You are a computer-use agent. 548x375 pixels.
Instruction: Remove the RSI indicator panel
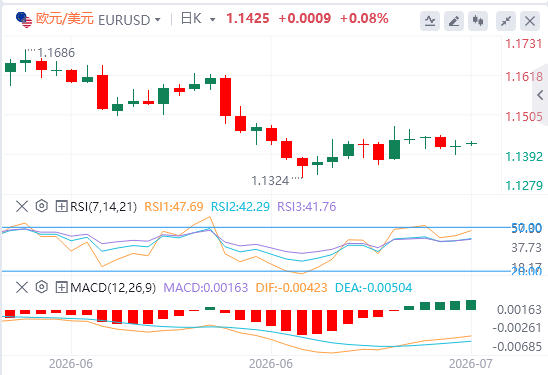[x=22, y=206]
